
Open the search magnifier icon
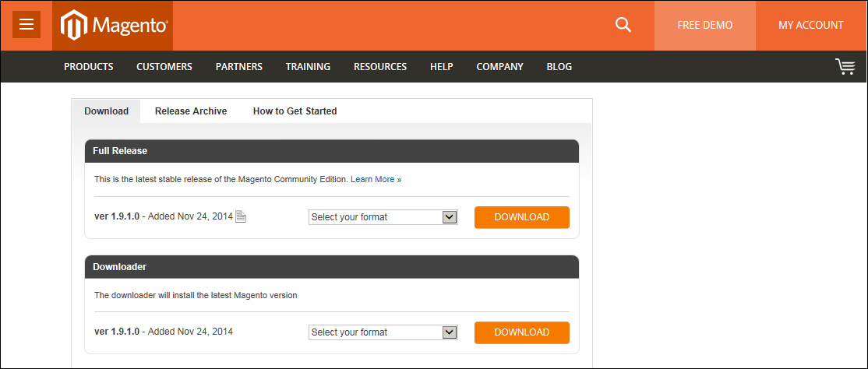(x=623, y=25)
